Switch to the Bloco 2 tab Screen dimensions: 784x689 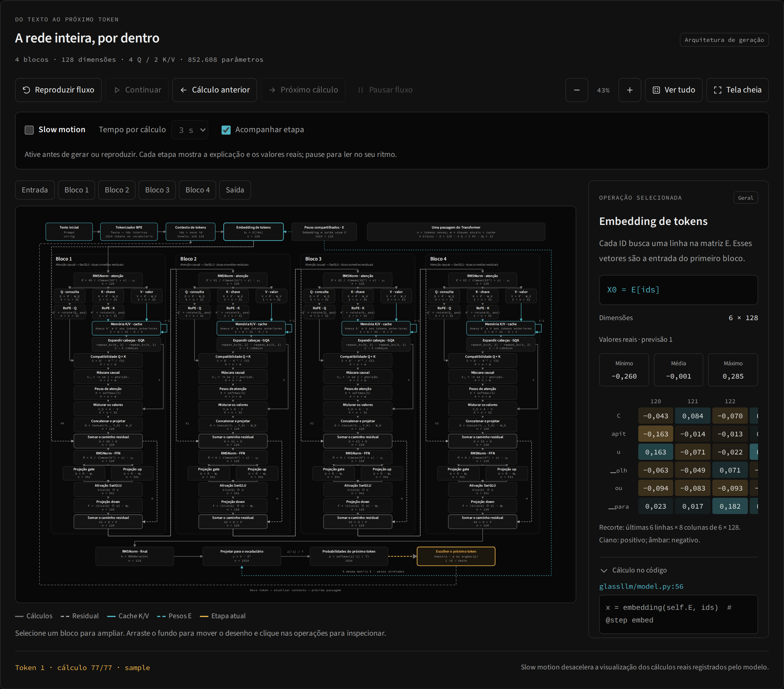(117, 190)
